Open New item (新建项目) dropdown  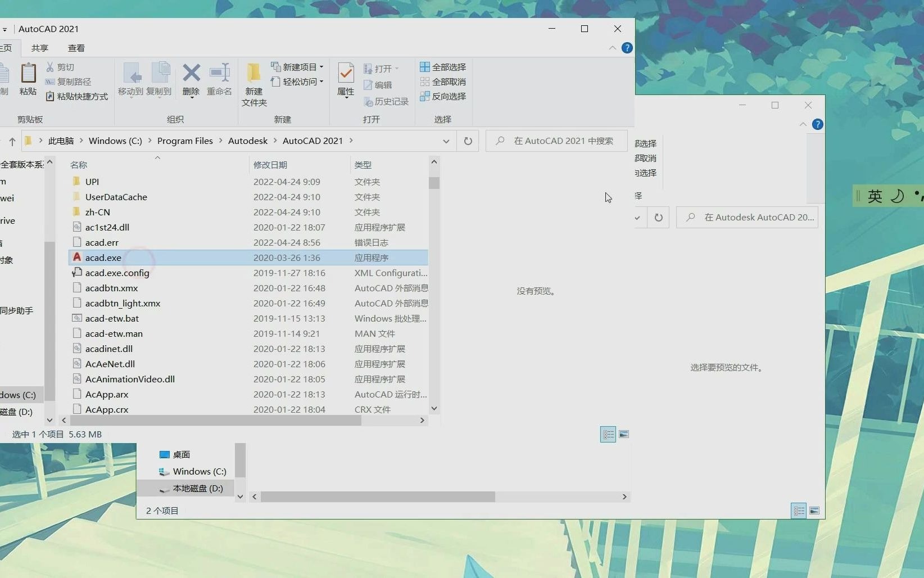(x=298, y=67)
